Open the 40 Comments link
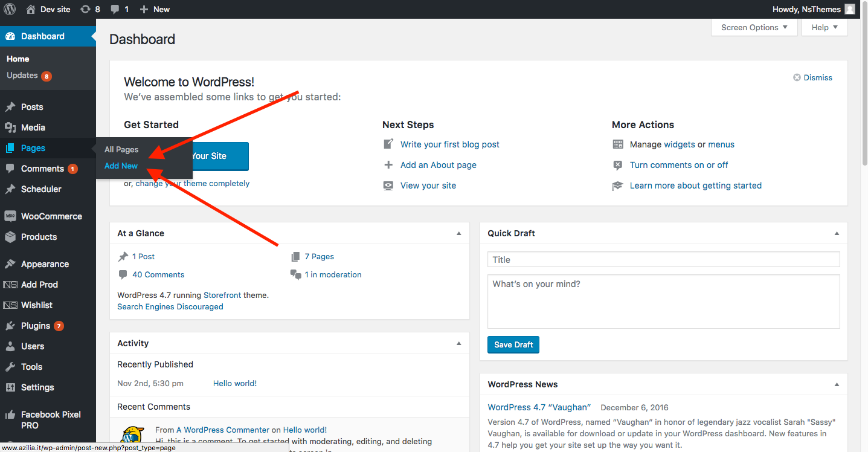 point(158,274)
